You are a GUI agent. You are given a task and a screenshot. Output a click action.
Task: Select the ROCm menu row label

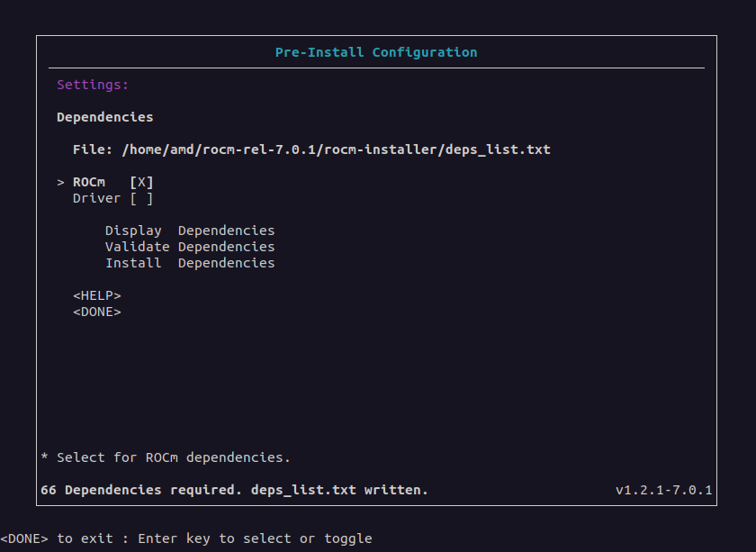point(89,183)
